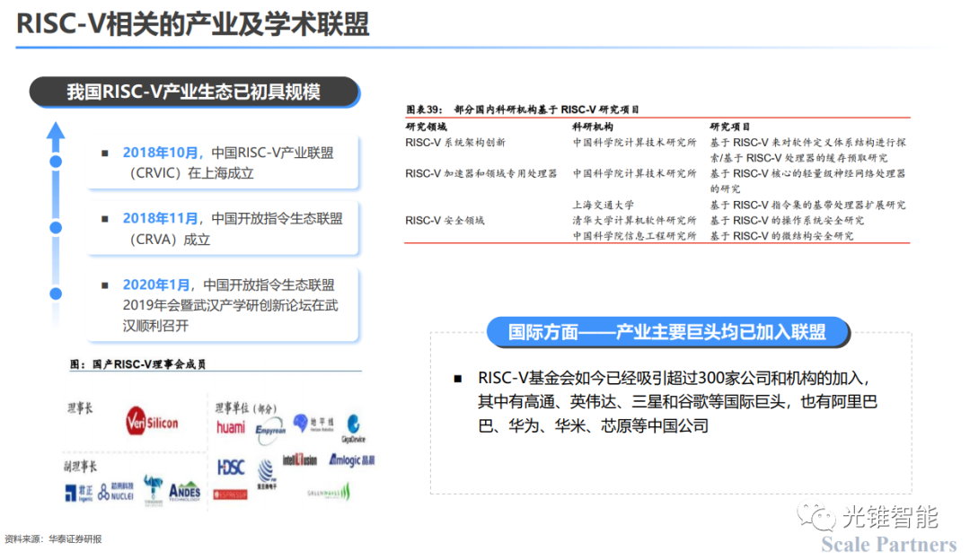Viewport: 970px width, 560px height.
Task: Select the 我国RISC-V产业生态已初具规模 banner
Action: 194,92
